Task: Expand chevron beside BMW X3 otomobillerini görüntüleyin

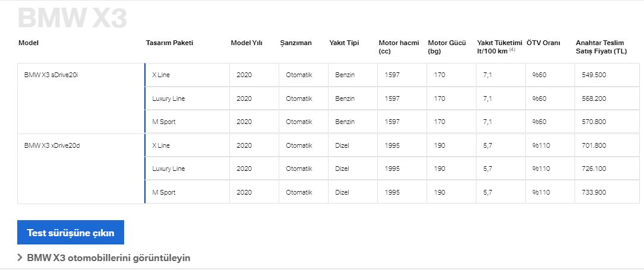Action: [x=20, y=258]
